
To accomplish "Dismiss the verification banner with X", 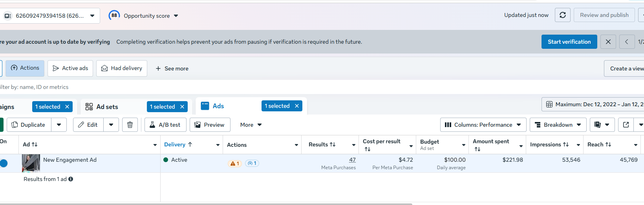I will coord(608,42).
